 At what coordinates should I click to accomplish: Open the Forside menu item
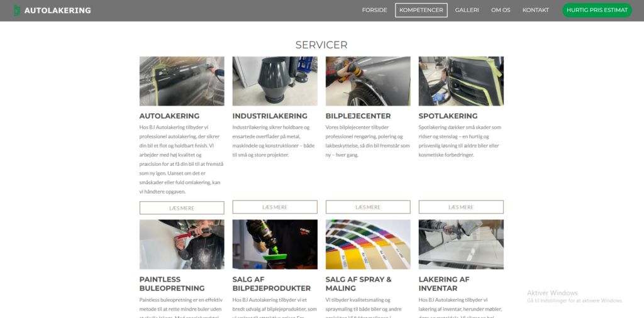point(374,10)
